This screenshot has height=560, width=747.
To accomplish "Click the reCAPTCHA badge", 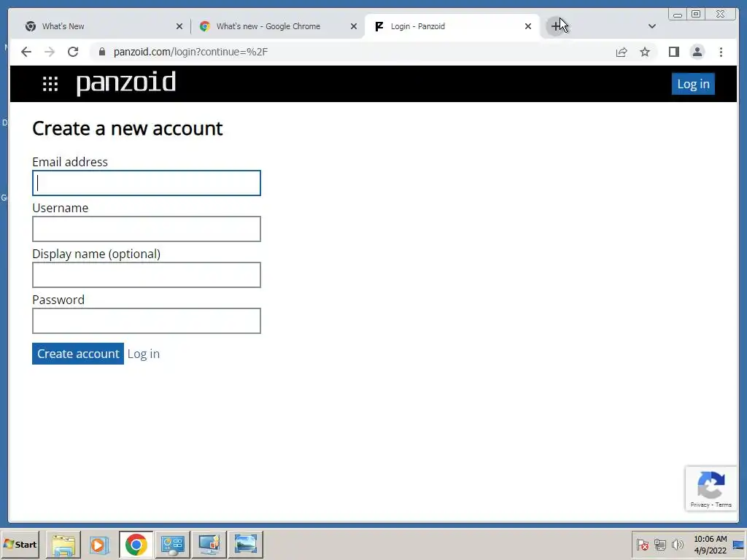I will [x=711, y=489].
